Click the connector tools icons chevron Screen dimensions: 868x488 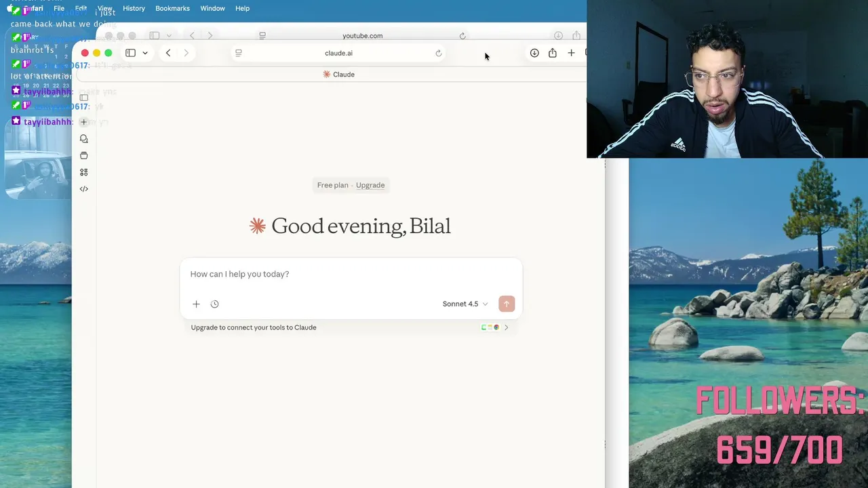click(506, 327)
